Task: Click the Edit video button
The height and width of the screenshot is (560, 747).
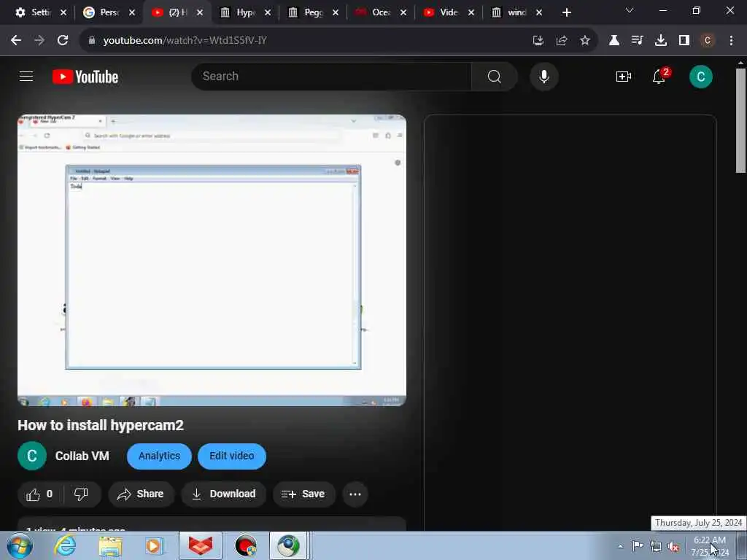Action: 231,456
